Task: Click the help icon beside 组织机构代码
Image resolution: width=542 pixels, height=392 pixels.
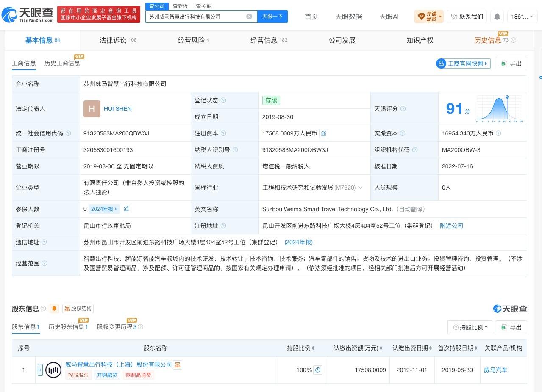Action: pyautogui.click(x=415, y=150)
